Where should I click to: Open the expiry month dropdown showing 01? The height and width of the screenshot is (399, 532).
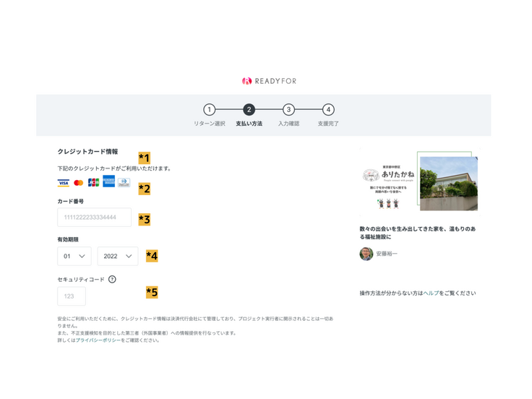coord(74,256)
